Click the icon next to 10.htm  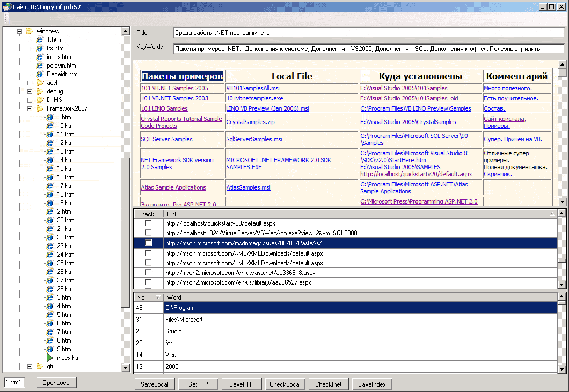(50, 126)
